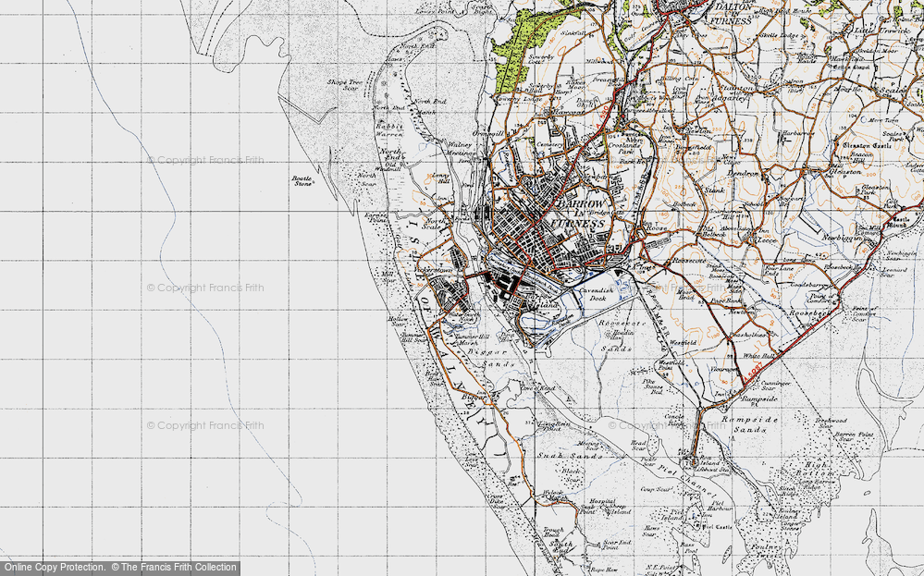Click the 'BARROW IN FURNESS' town label
The width and height of the screenshot is (924, 576).
pyautogui.click(x=581, y=214)
